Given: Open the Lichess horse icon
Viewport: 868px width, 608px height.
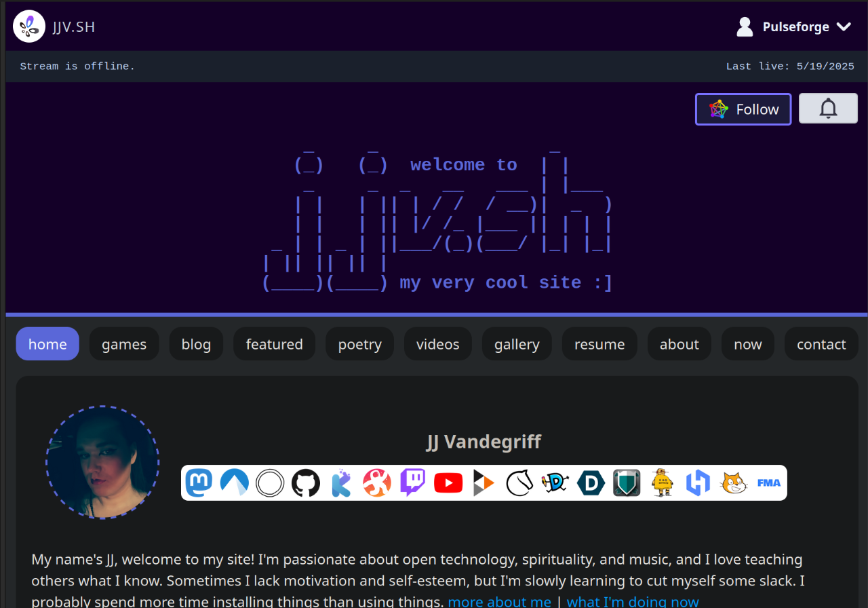Looking at the screenshot, I should pos(519,483).
